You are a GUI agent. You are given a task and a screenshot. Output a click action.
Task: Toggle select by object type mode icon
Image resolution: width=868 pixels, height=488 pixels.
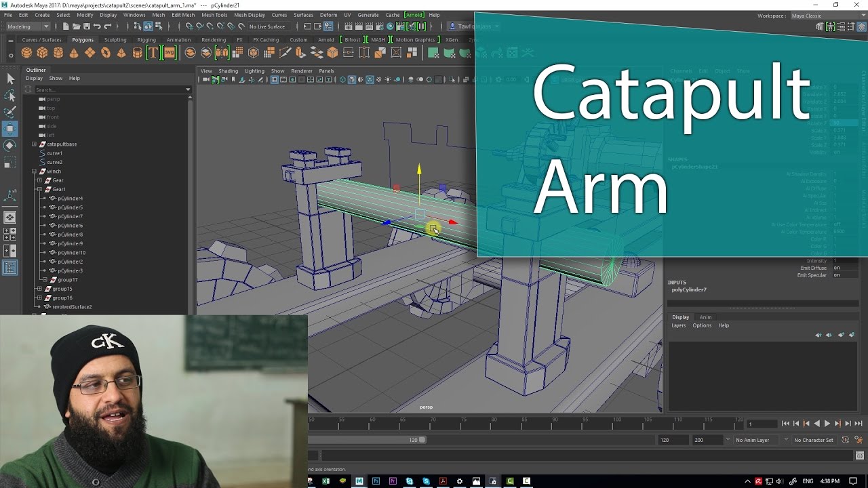pos(148,26)
